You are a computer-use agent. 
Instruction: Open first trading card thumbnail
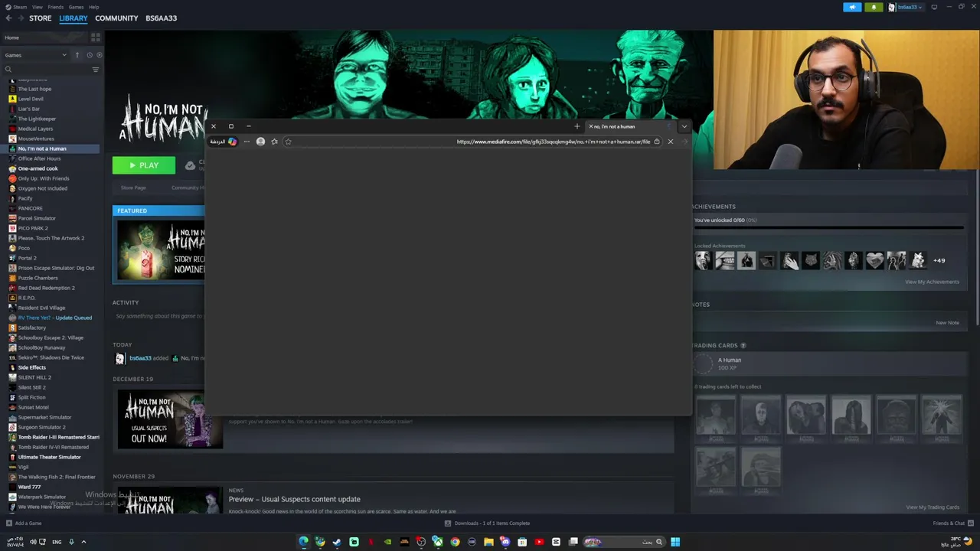(x=716, y=419)
